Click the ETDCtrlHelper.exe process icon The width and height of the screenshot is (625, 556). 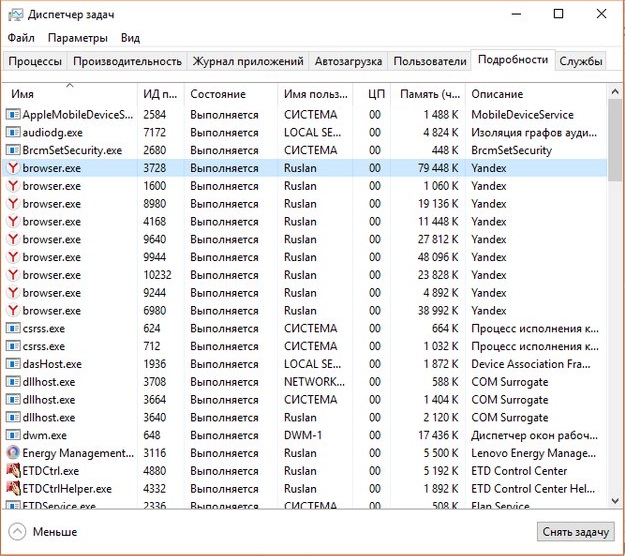pos(13,489)
